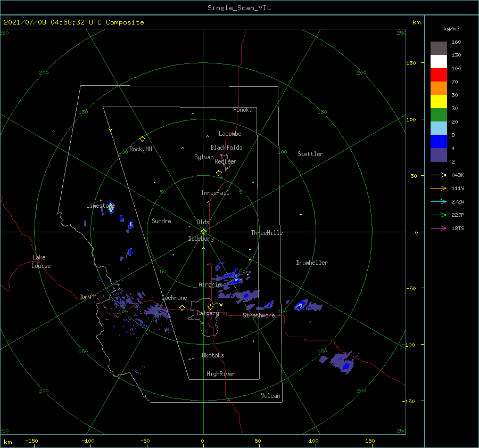Screen dimensions: 479x448
Task: Click the Stettler town label
Action: tap(310, 154)
